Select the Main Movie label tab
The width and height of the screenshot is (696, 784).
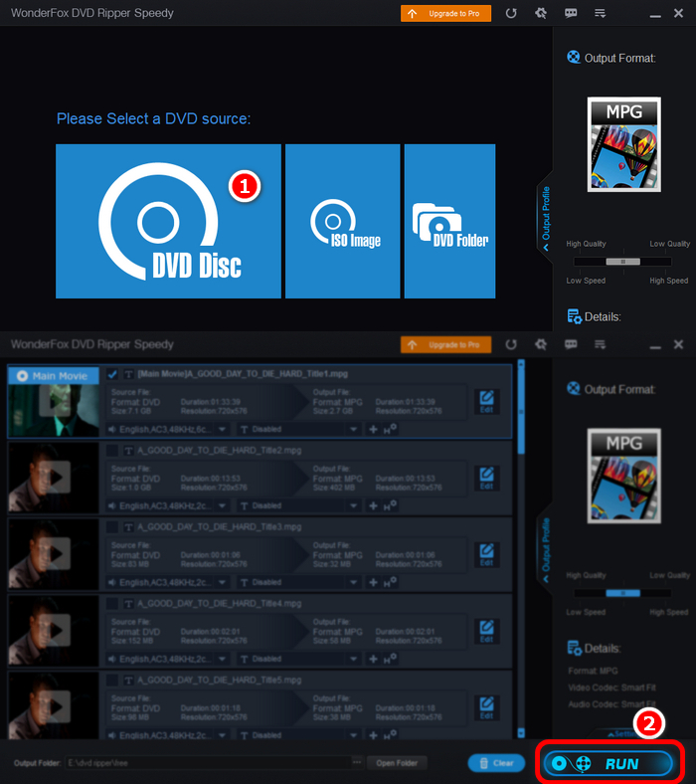[x=54, y=375]
